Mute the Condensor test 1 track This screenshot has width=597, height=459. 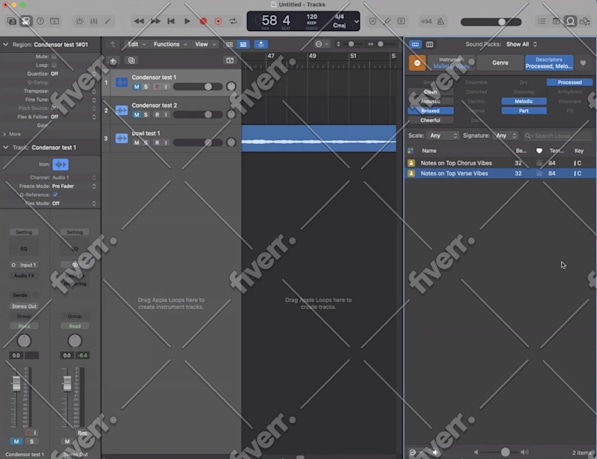point(136,87)
